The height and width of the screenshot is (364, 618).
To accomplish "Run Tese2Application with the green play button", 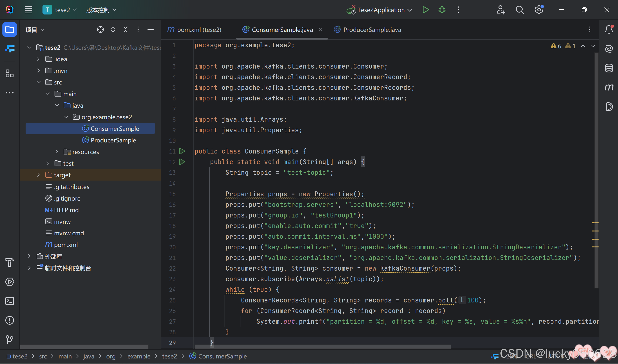I will (426, 10).
